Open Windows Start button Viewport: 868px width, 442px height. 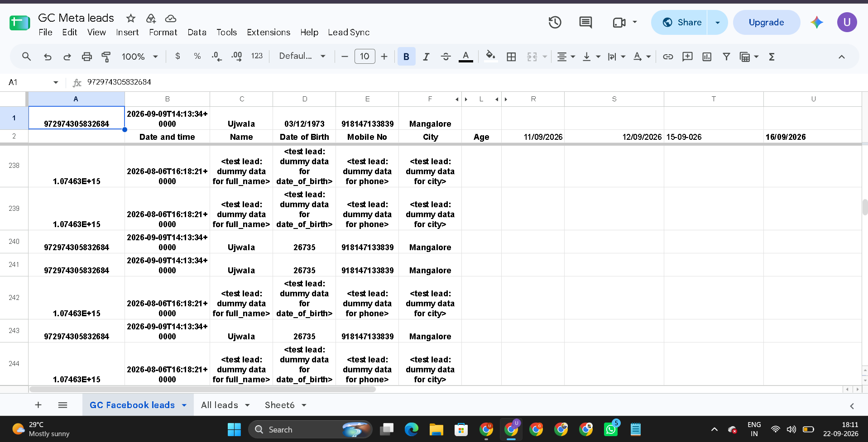tap(234, 429)
